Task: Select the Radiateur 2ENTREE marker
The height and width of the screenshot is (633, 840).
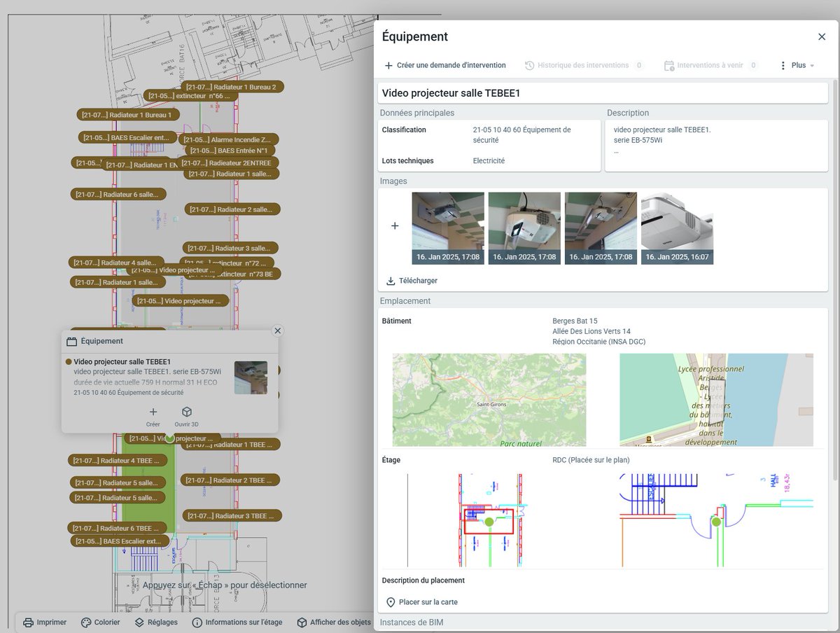Action: click(227, 163)
